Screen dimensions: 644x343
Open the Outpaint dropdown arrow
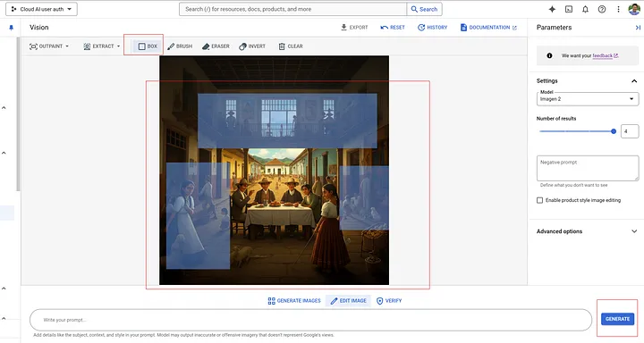pyautogui.click(x=67, y=46)
